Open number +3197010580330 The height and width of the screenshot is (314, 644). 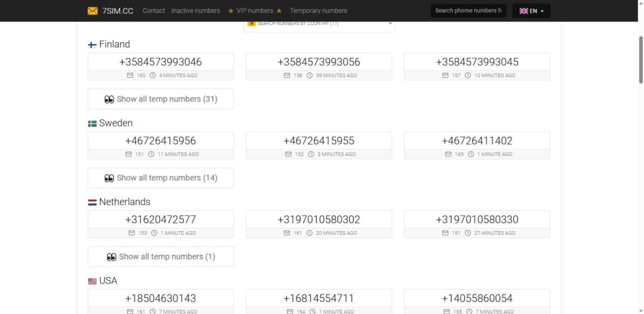pos(477,219)
